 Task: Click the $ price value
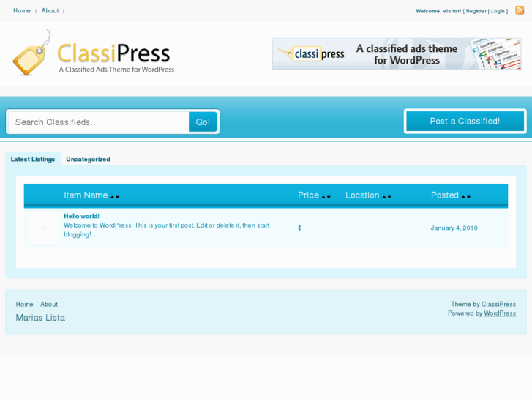[299, 228]
